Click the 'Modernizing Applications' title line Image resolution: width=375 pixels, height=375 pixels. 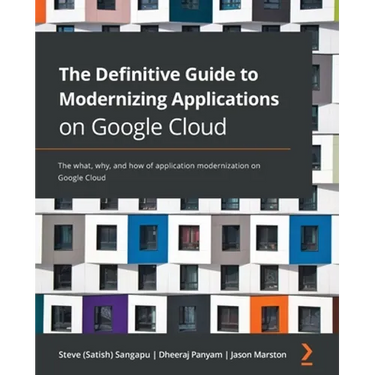click(x=169, y=100)
